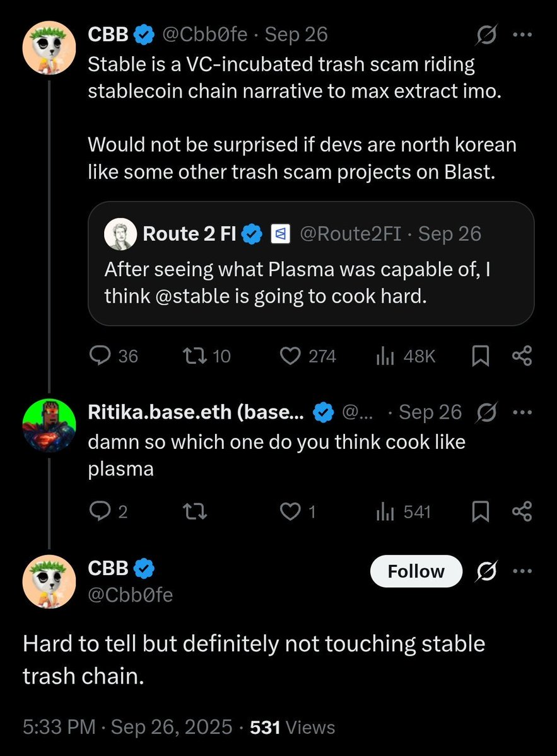Open more options beside Follow button
Screen dimensions: 557x756
click(522, 571)
